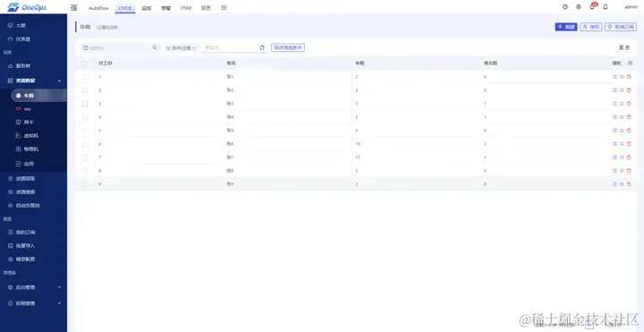Tick the checkbox for employee ID 3
Image resolution: width=644 pixels, height=332 pixels.
[85, 104]
